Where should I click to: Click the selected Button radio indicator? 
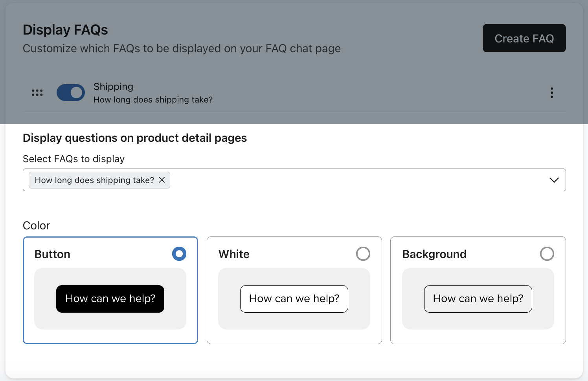pyautogui.click(x=179, y=254)
